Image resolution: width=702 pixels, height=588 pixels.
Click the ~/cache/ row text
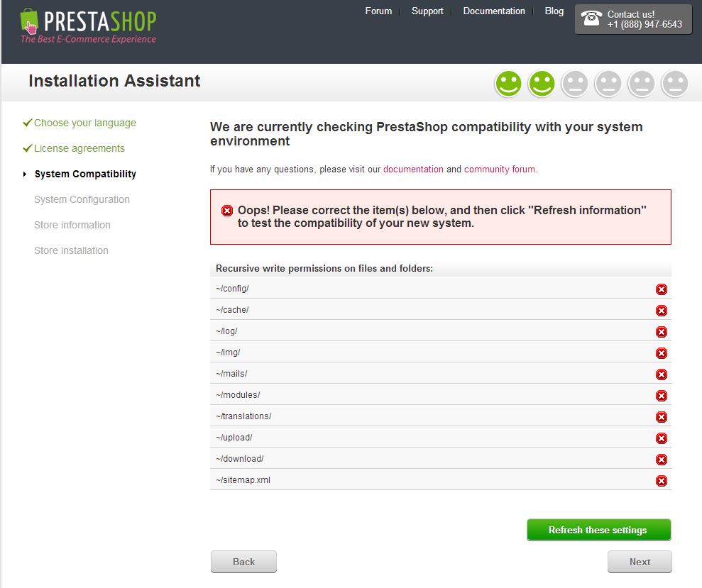click(x=232, y=310)
